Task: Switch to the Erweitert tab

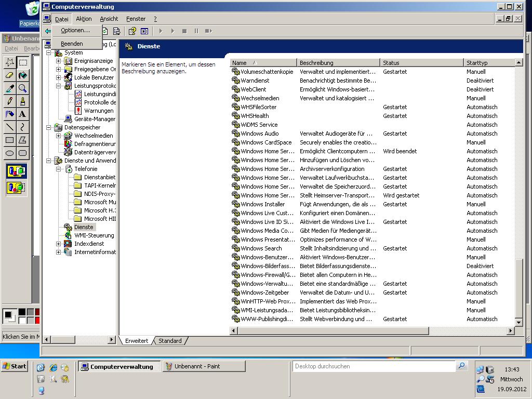Action: pos(137,341)
